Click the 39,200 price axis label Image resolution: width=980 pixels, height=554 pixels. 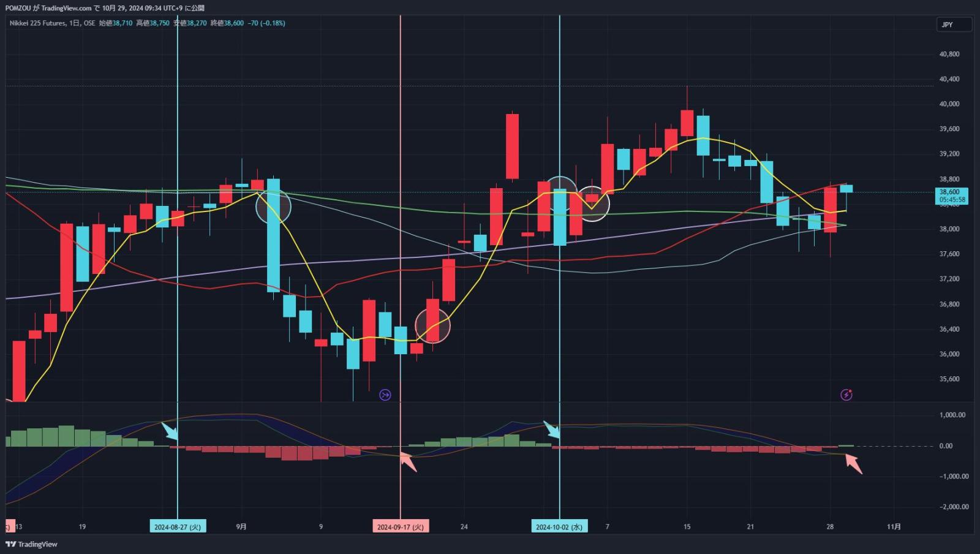[x=949, y=154]
